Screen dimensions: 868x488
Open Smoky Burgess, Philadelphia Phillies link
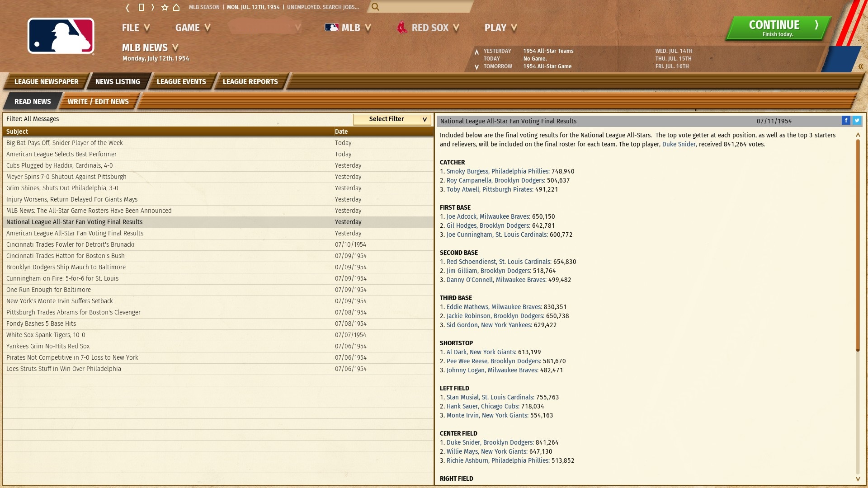497,171
